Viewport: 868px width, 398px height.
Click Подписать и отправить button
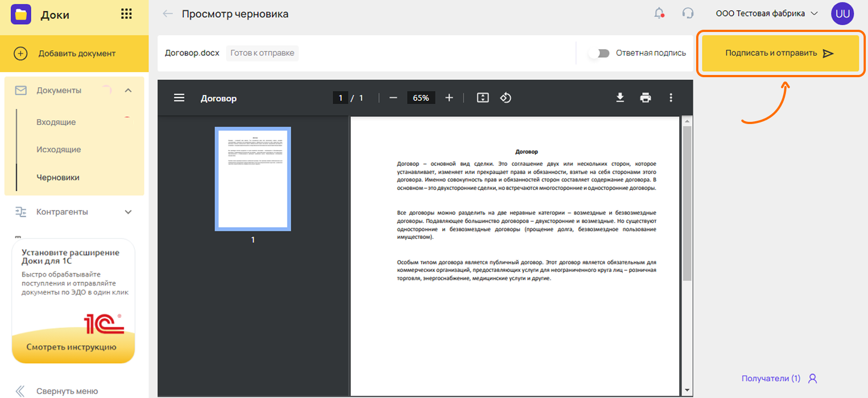pyautogui.click(x=780, y=53)
